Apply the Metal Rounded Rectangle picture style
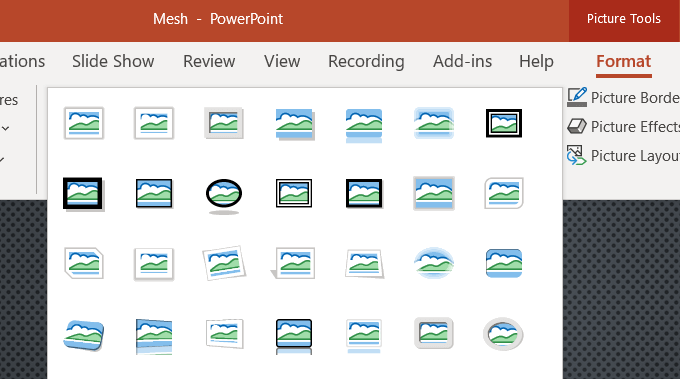This screenshot has width=680, height=379. (x=434, y=333)
